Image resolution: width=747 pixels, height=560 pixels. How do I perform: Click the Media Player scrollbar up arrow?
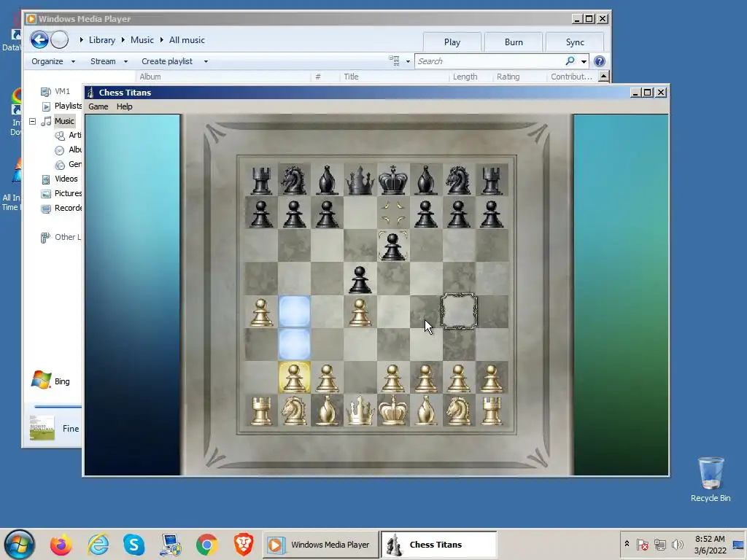pyautogui.click(x=603, y=76)
